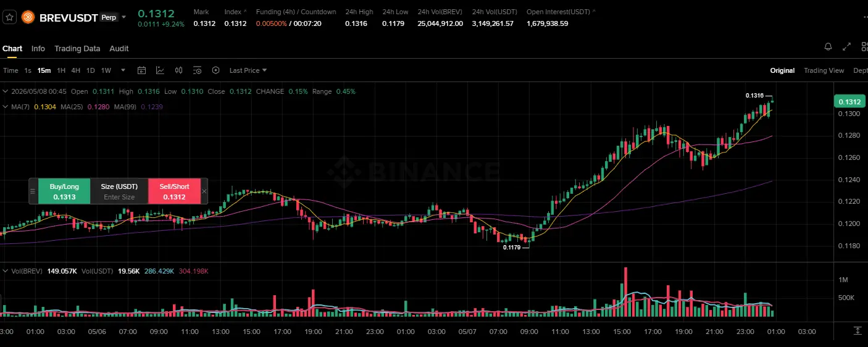Click the funding rate 0.00500% value
The width and height of the screenshot is (868, 347).
(272, 23)
